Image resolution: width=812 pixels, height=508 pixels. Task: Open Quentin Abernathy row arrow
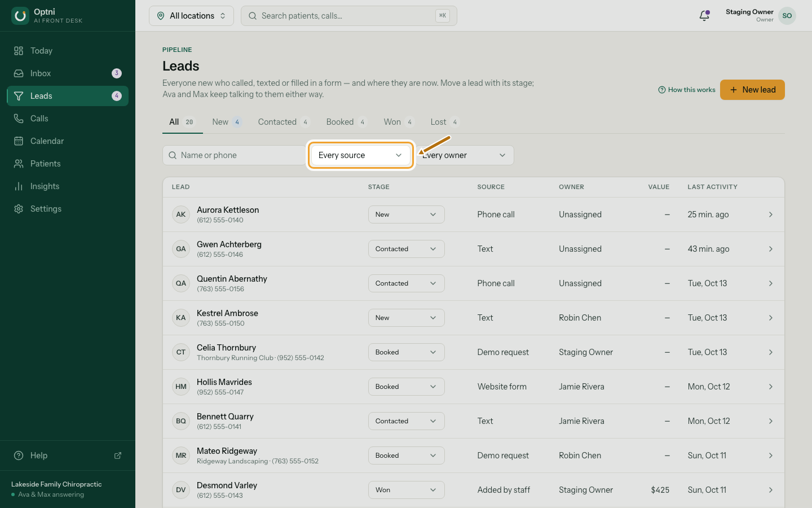coord(770,283)
